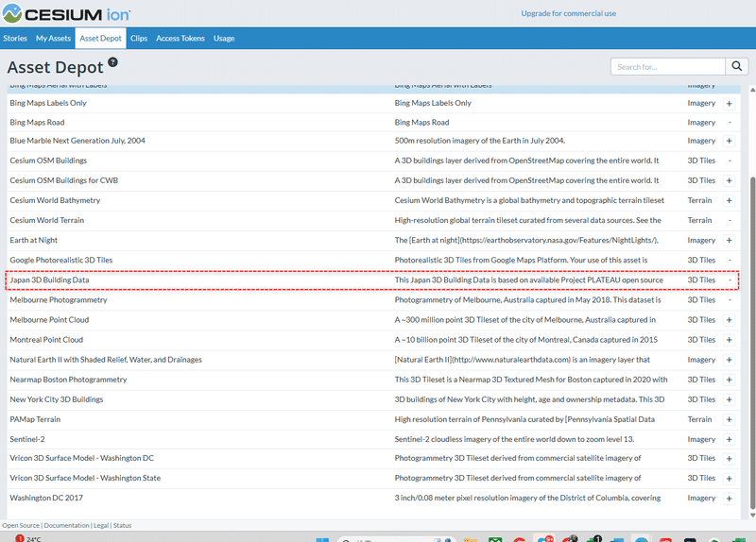Click the Cesium ion logo

(x=66, y=13)
